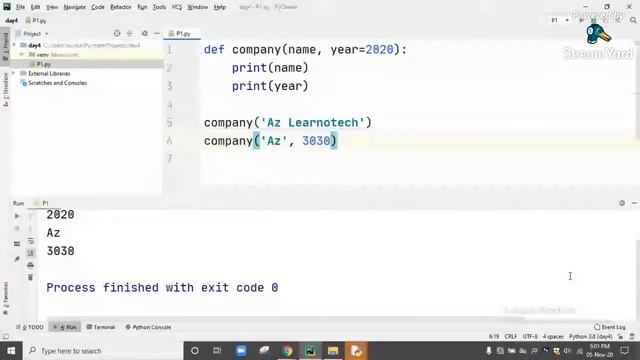Open the Navigate menu
This screenshot has height=360, width=640.
tap(75, 7)
